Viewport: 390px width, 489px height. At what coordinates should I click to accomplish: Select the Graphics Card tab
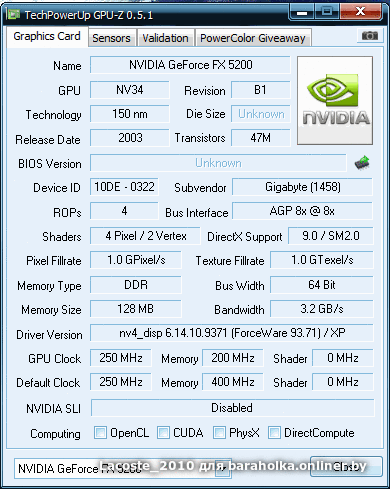pos(47,36)
